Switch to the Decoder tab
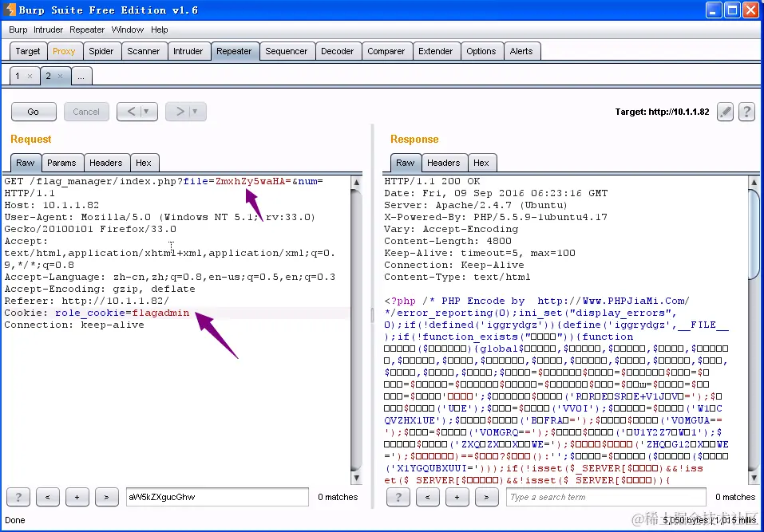The image size is (764, 532). [x=337, y=51]
